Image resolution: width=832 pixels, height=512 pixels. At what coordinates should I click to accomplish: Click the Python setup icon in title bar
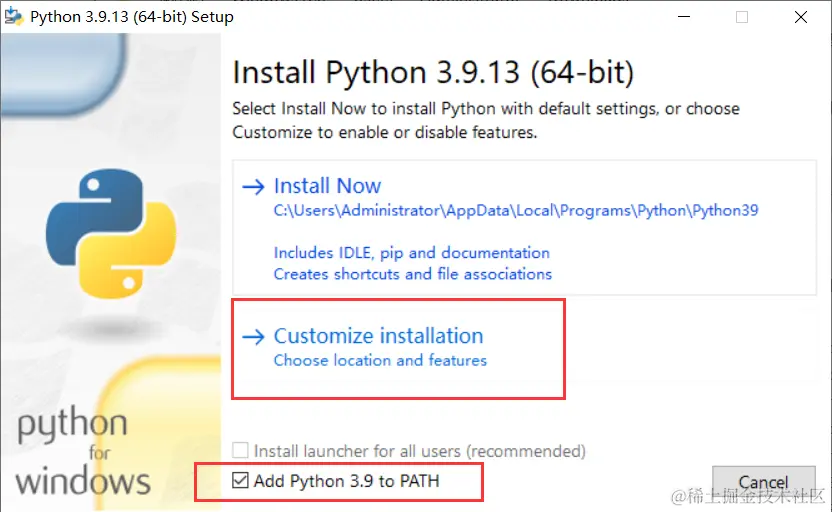pos(14,16)
